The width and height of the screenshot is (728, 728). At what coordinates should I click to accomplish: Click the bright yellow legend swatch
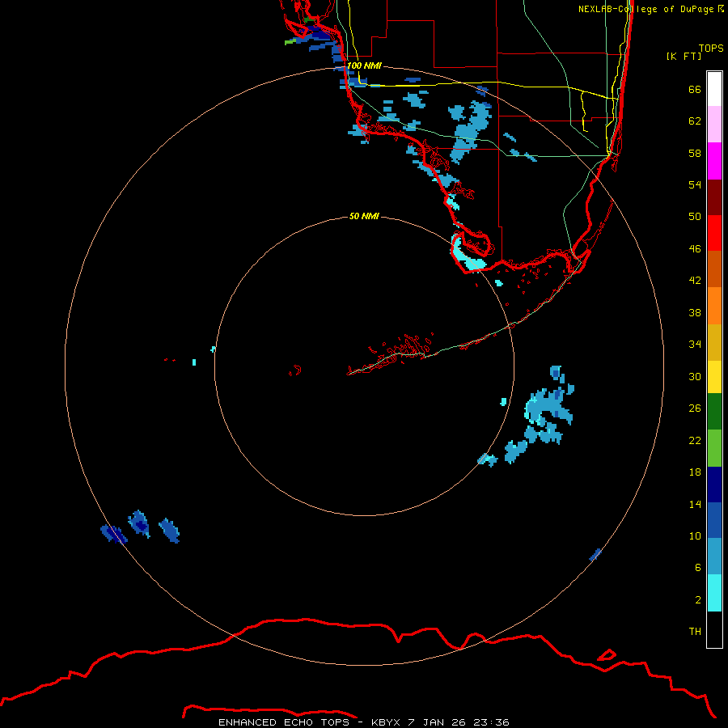[714, 376]
